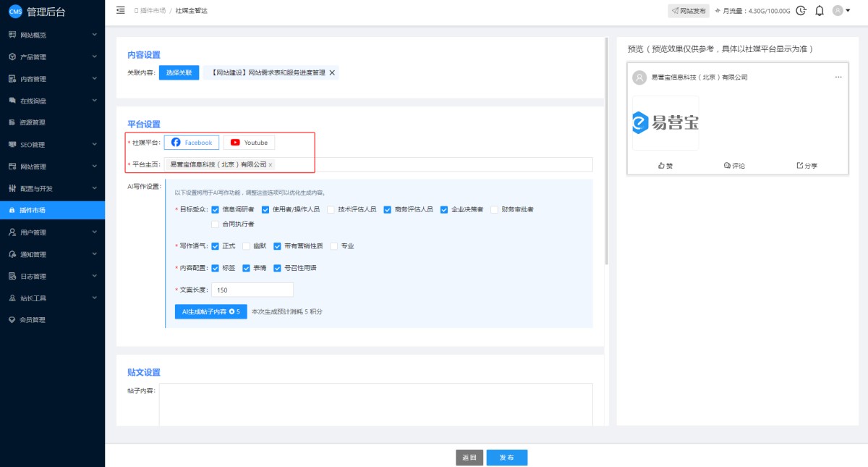Viewport: 868px width, 467px height.
Task: Open 会员管理 in the sidebar
Action: tap(33, 320)
